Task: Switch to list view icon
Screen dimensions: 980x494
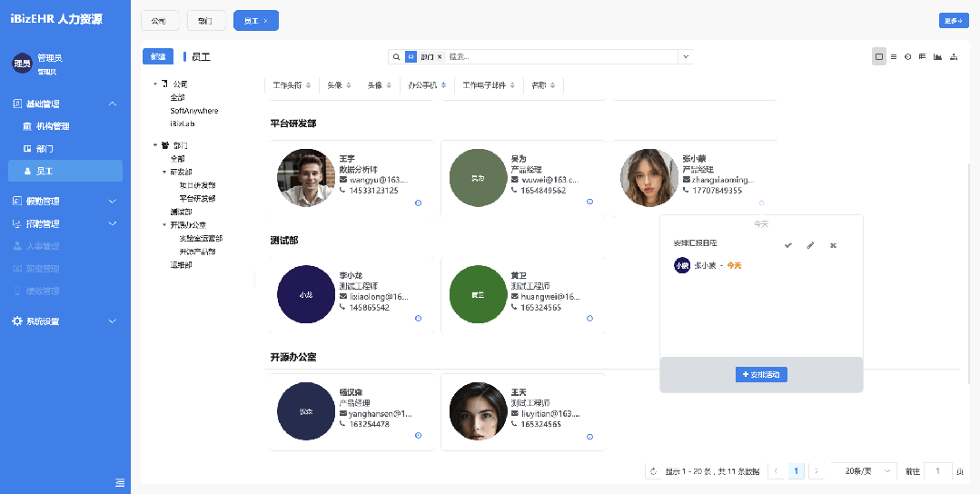Action: pos(894,56)
